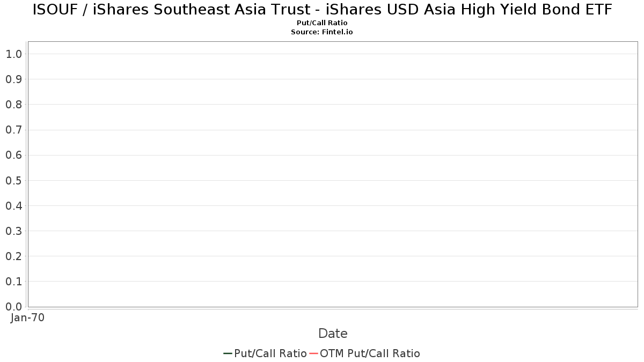Click the Source: Fintel.io text
The width and height of the screenshot is (644, 362).
point(322,32)
